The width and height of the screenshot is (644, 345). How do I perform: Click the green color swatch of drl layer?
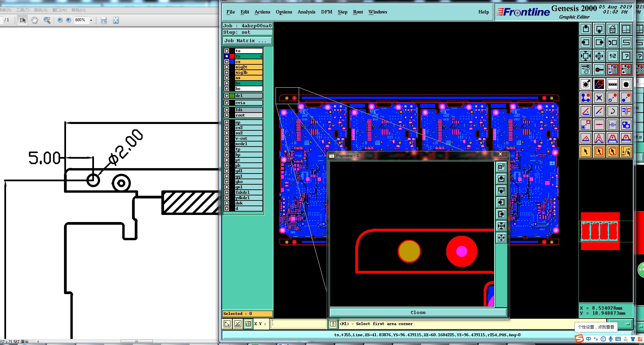(x=232, y=96)
